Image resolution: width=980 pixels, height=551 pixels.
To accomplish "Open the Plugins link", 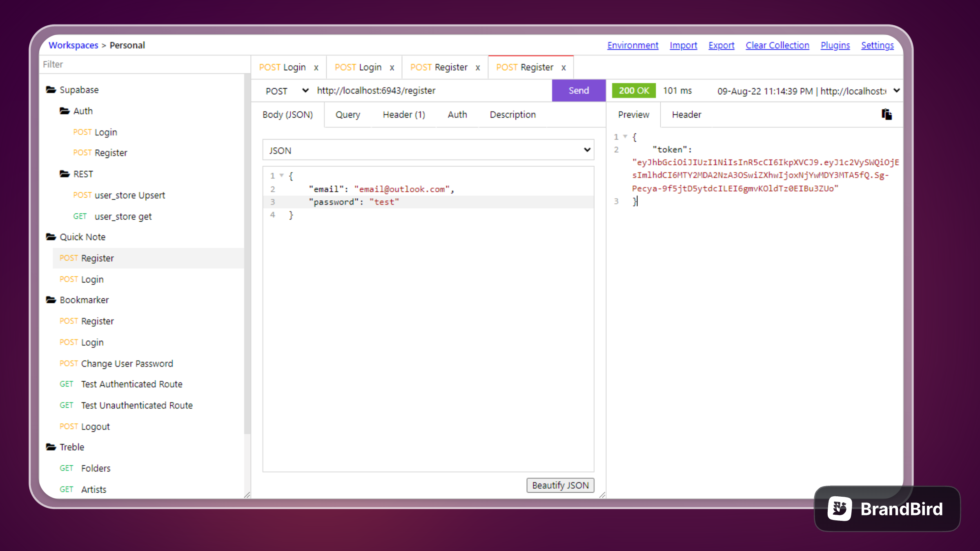I will tap(835, 45).
